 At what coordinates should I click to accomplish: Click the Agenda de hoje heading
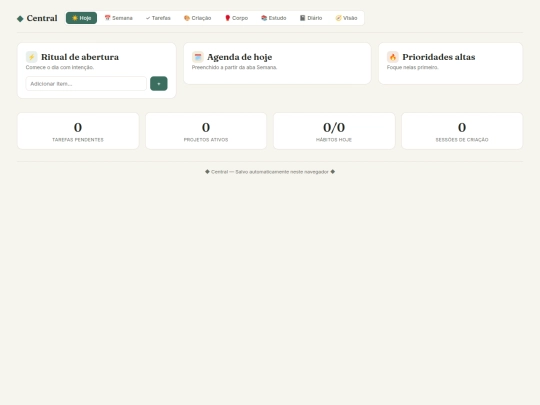pyautogui.click(x=240, y=57)
